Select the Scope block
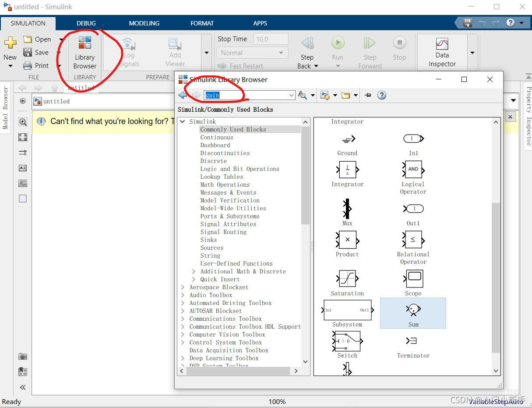Screen dimensions: 532x408 pos(413,279)
